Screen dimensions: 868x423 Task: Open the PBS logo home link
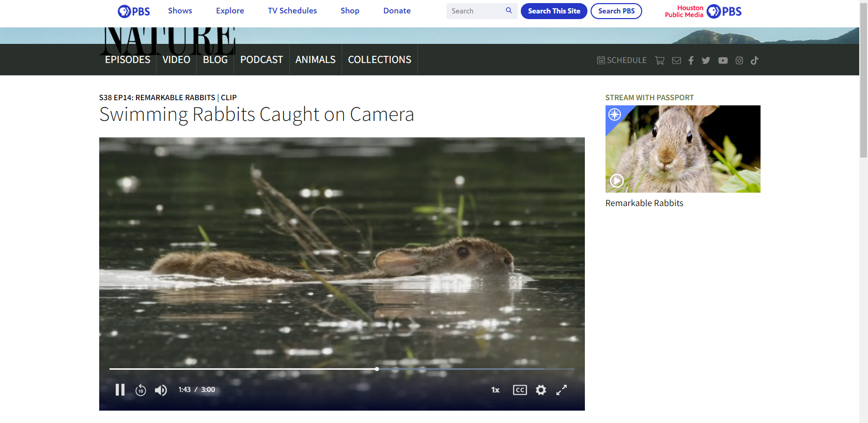[134, 11]
